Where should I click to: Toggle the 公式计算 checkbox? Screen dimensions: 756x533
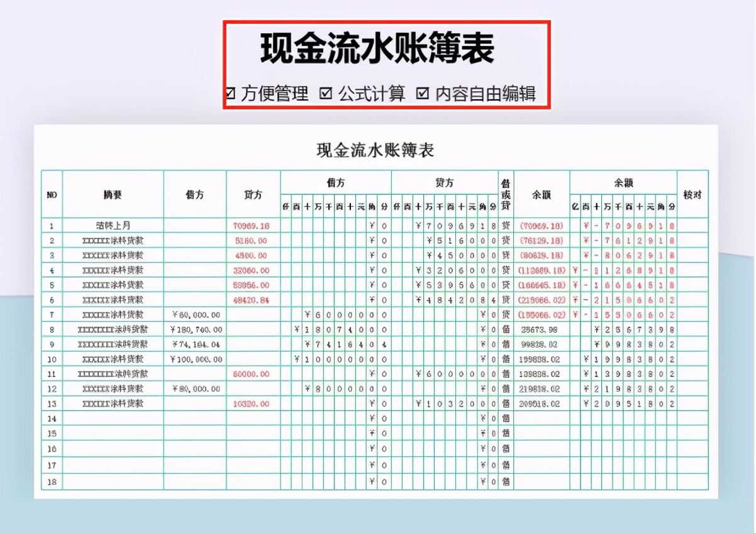click(325, 93)
